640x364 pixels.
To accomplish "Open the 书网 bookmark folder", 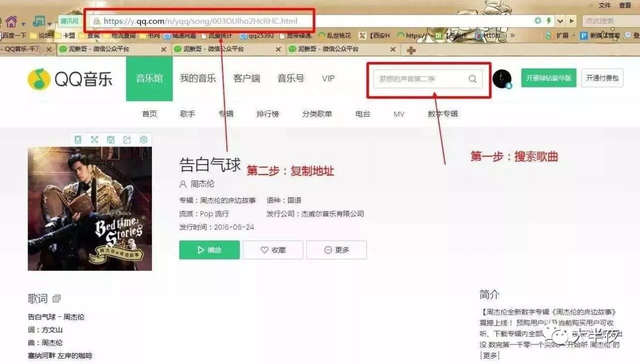I will 149,35.
